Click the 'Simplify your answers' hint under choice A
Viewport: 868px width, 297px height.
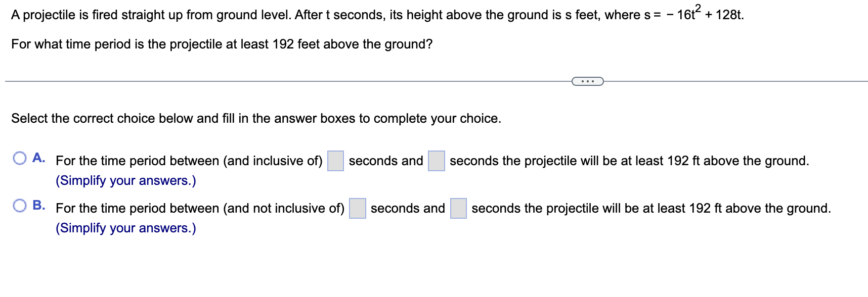tap(125, 180)
